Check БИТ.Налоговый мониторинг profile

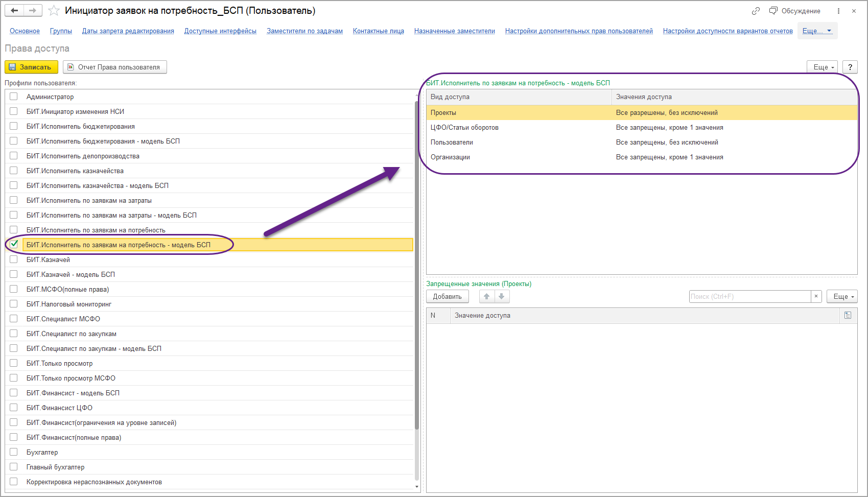pyautogui.click(x=14, y=304)
